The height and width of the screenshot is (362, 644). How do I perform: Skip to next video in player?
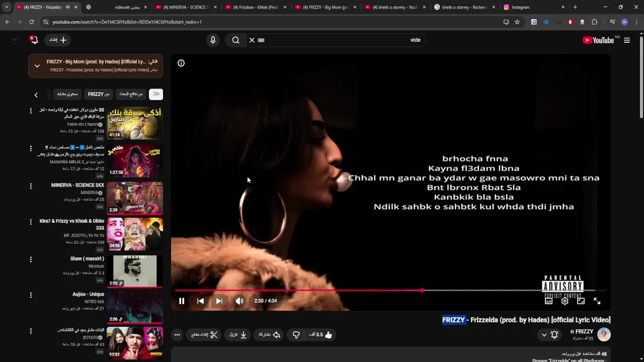(219, 301)
